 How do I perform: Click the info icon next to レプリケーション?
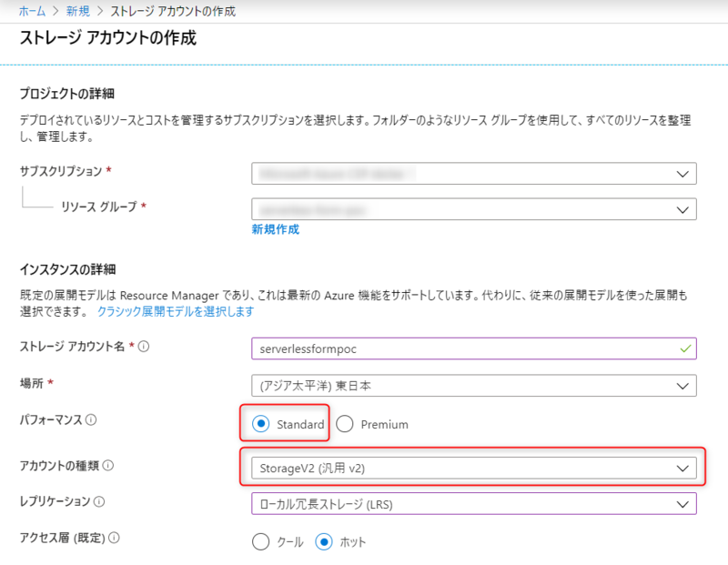pos(98,501)
